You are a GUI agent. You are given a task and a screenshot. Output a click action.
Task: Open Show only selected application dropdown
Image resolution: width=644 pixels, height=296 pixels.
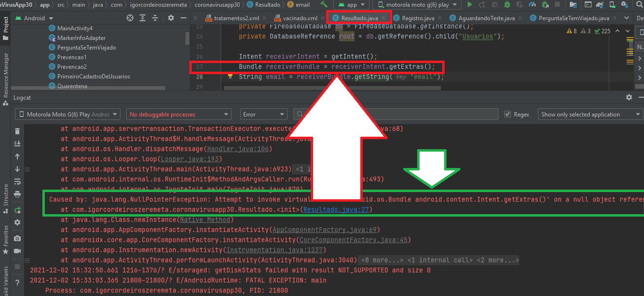click(591, 115)
